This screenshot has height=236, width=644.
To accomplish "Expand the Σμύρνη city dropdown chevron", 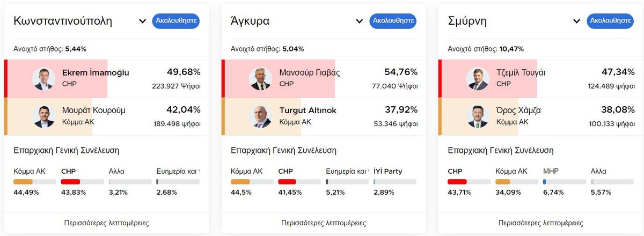I will [x=576, y=21].
